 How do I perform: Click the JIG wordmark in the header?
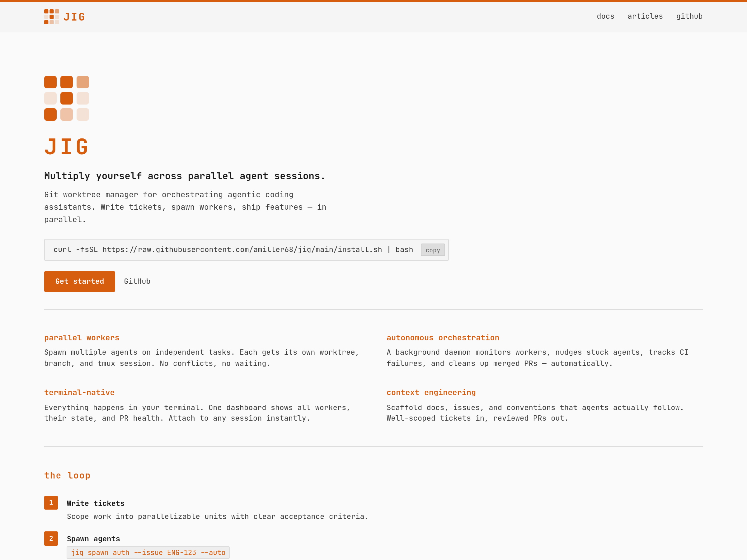pos(74,17)
